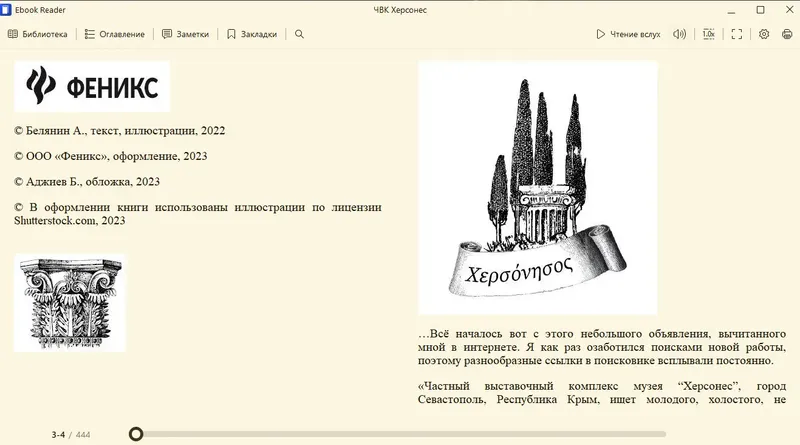Click the print icon
This screenshot has width=800, height=445.
787,34
